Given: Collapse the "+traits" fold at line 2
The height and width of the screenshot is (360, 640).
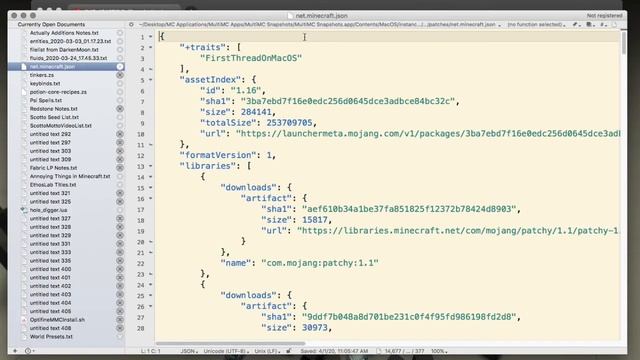Looking at the screenshot, I should click(x=151, y=47).
